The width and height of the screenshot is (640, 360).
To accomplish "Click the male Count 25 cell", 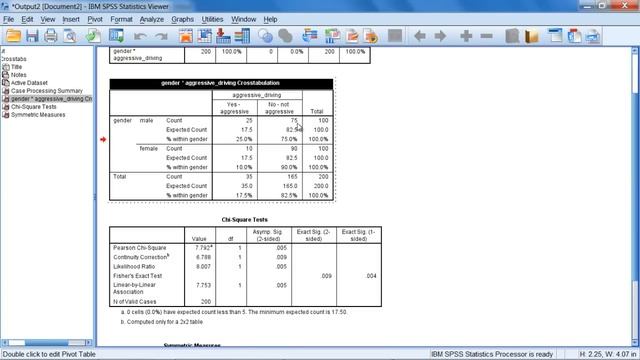I will [x=249, y=120].
